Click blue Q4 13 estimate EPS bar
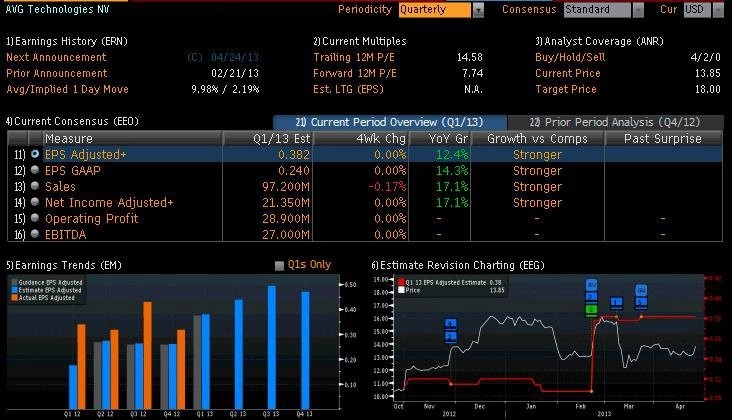The width and height of the screenshot is (732, 420). pyautogui.click(x=305, y=350)
